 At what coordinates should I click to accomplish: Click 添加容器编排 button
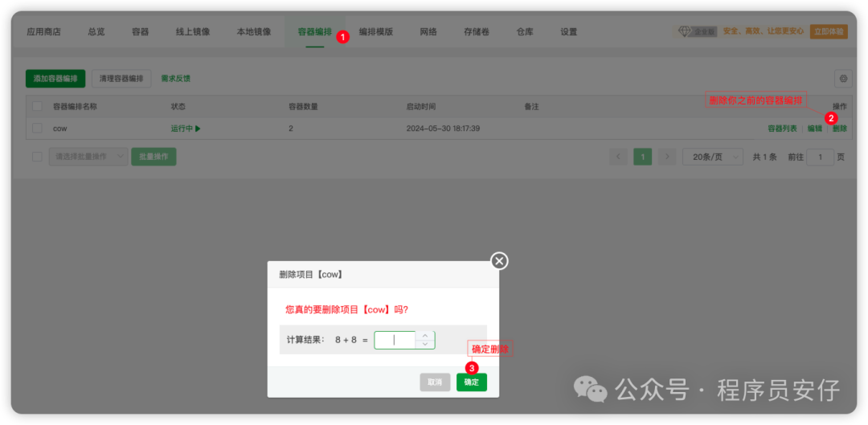pos(55,79)
